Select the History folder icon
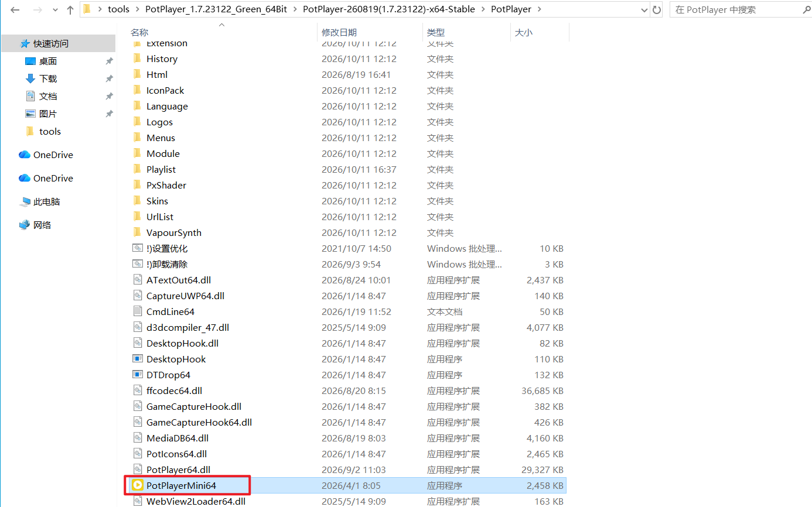 (x=138, y=59)
